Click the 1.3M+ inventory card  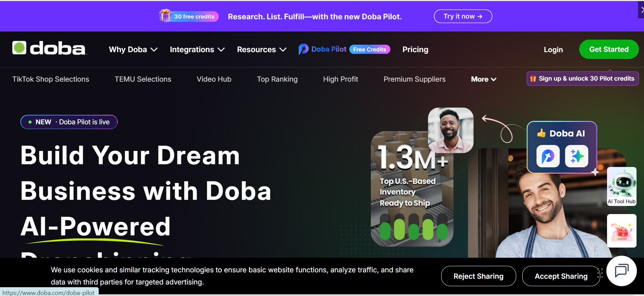412,189
